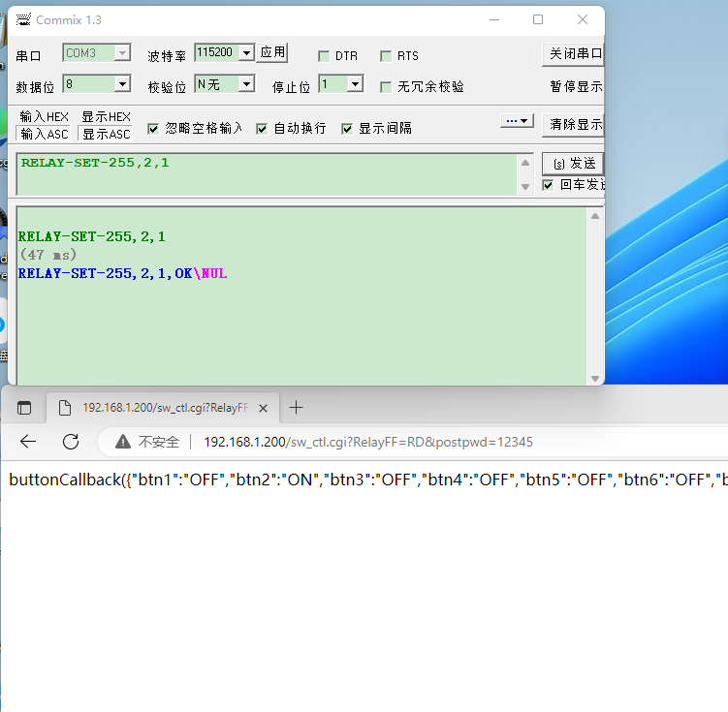The height and width of the screenshot is (712, 728).
Task: Switch to 输入HEX input mode
Action: pyautogui.click(x=45, y=117)
